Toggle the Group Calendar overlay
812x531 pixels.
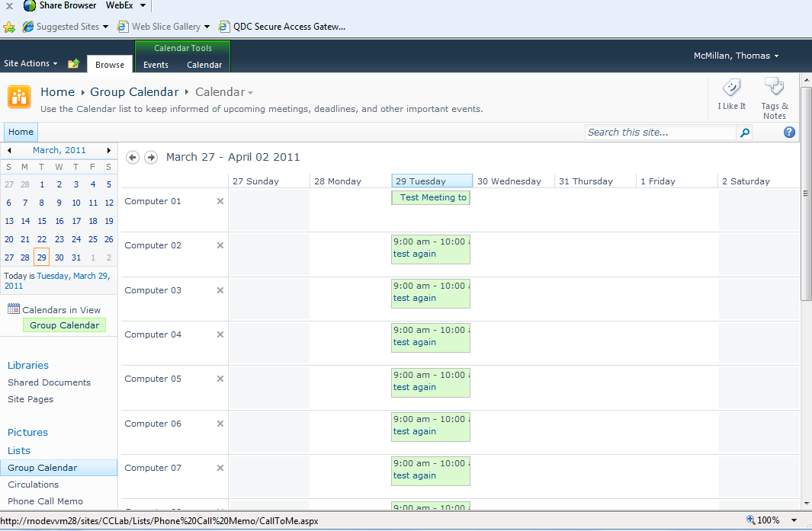(x=64, y=325)
